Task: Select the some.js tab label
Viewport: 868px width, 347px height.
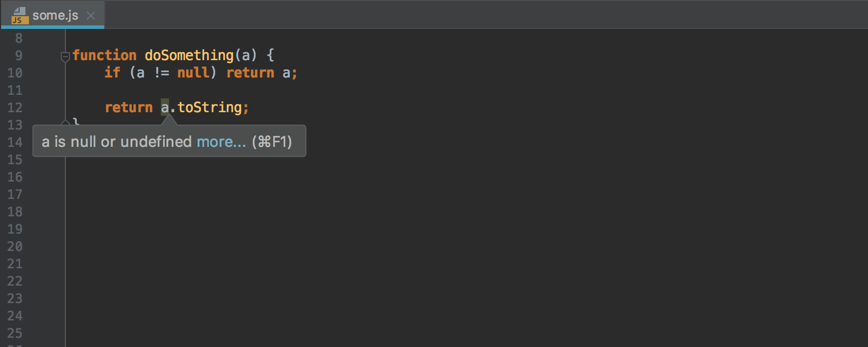Action: pos(56,16)
